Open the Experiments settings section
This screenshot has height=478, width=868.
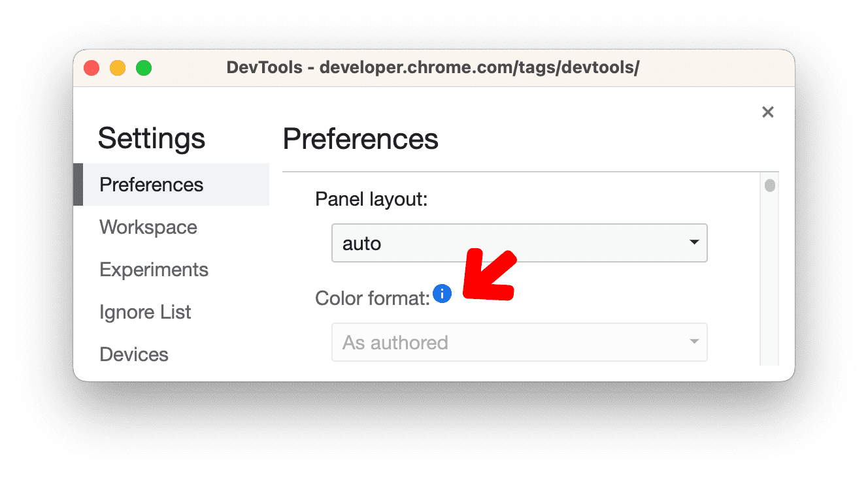click(154, 269)
